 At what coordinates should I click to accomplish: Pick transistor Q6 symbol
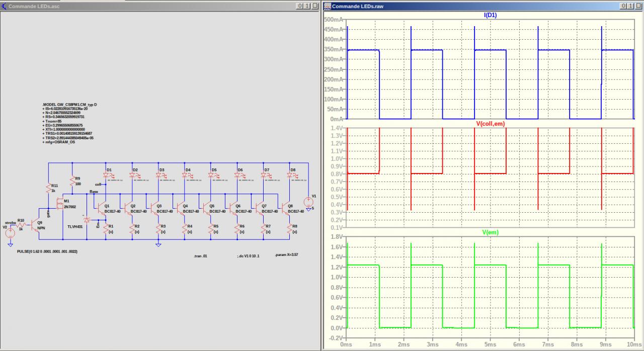[x=233, y=207]
